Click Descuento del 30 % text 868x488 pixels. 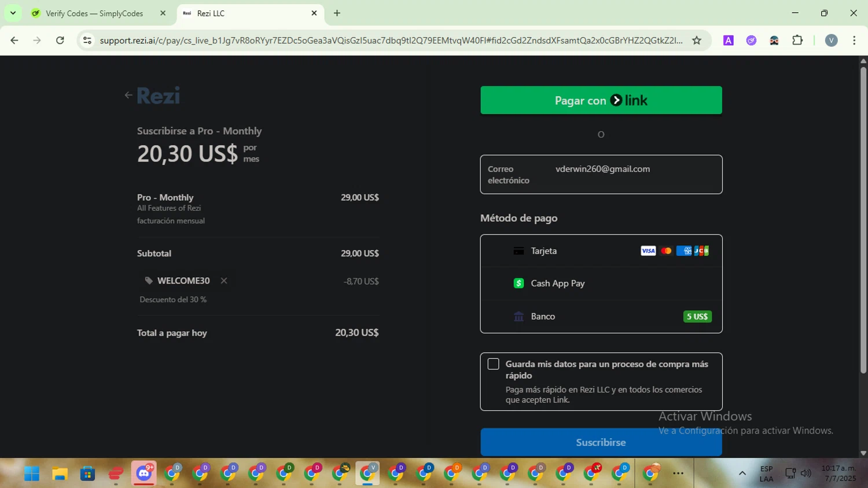(x=173, y=300)
